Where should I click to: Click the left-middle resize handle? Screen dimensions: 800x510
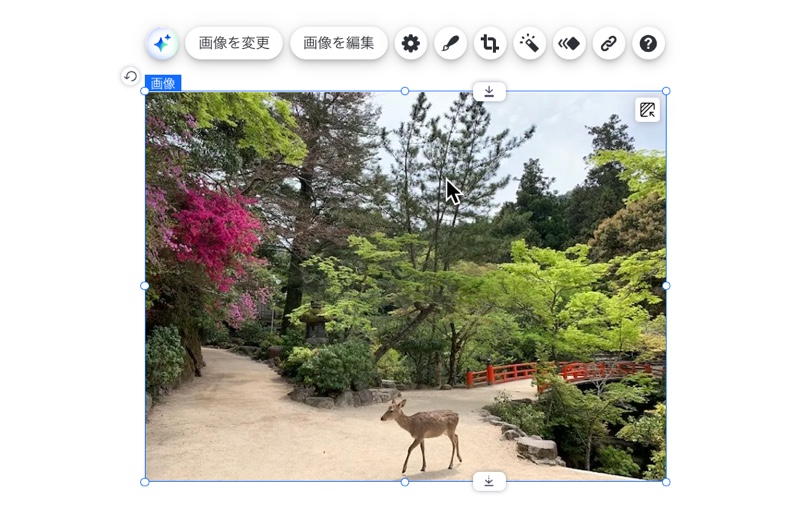145,286
